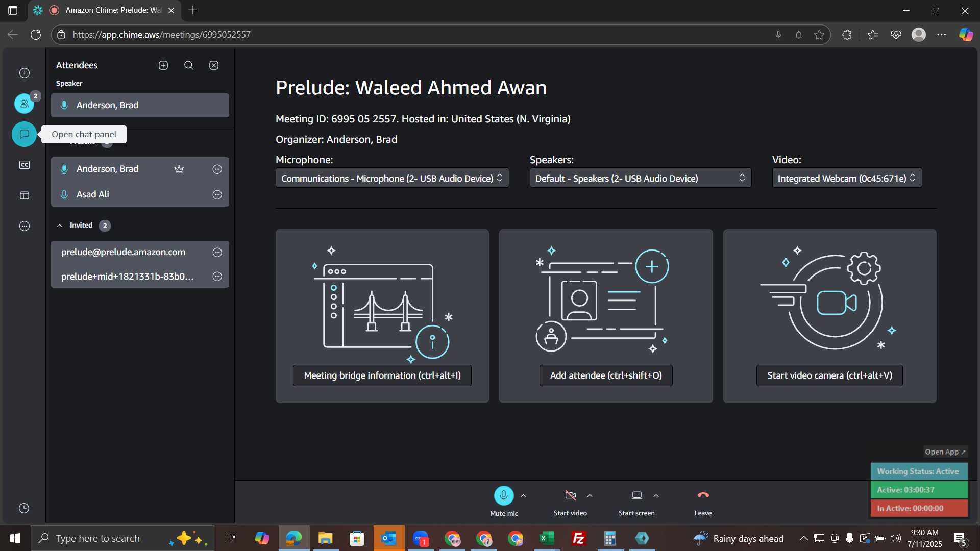Open meeting history clock icon
980x551 pixels.
click(24, 508)
